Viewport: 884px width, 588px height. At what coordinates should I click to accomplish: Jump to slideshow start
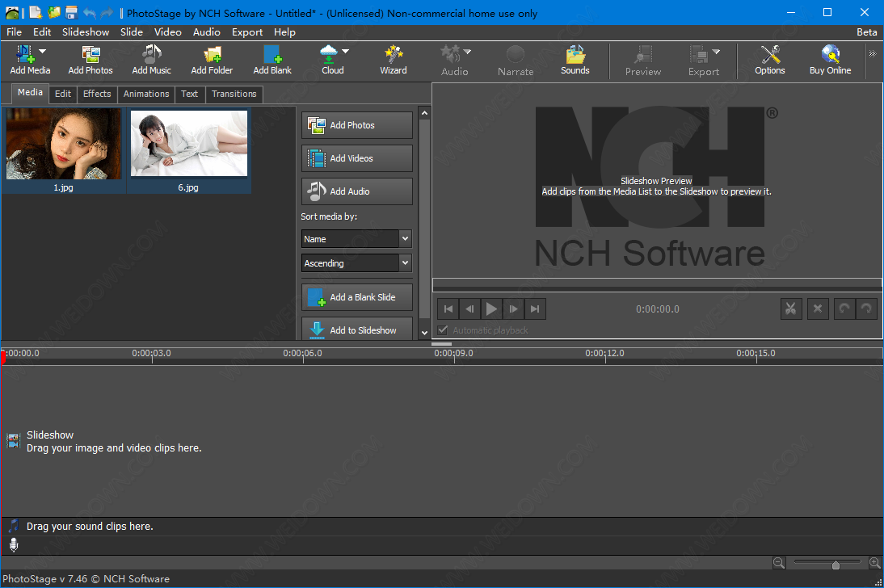pos(448,309)
